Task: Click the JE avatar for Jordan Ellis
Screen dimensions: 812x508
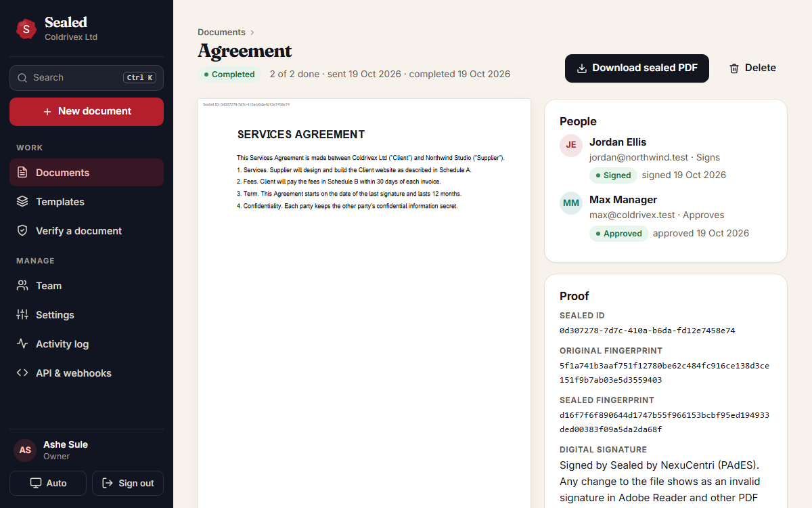Action: pyautogui.click(x=571, y=145)
